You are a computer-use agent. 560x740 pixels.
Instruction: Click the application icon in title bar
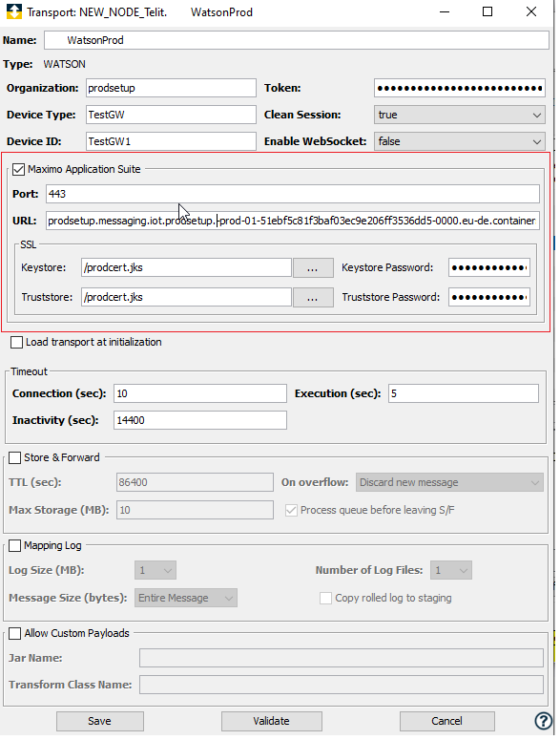(x=13, y=11)
